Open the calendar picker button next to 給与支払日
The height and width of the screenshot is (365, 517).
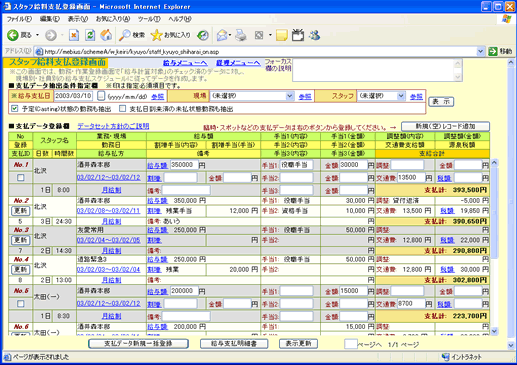click(101, 96)
